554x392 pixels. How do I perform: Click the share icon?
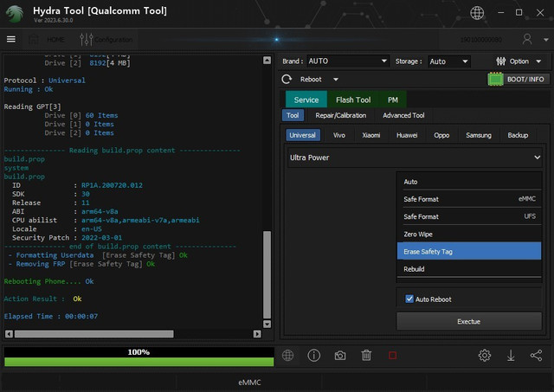(537, 356)
